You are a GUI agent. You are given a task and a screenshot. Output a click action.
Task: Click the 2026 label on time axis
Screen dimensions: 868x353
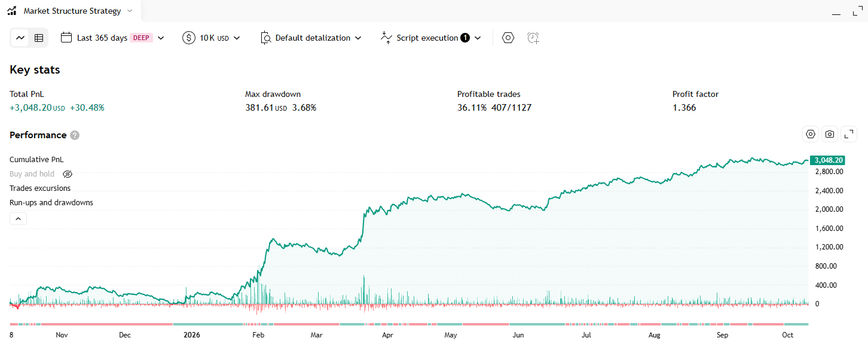192,335
